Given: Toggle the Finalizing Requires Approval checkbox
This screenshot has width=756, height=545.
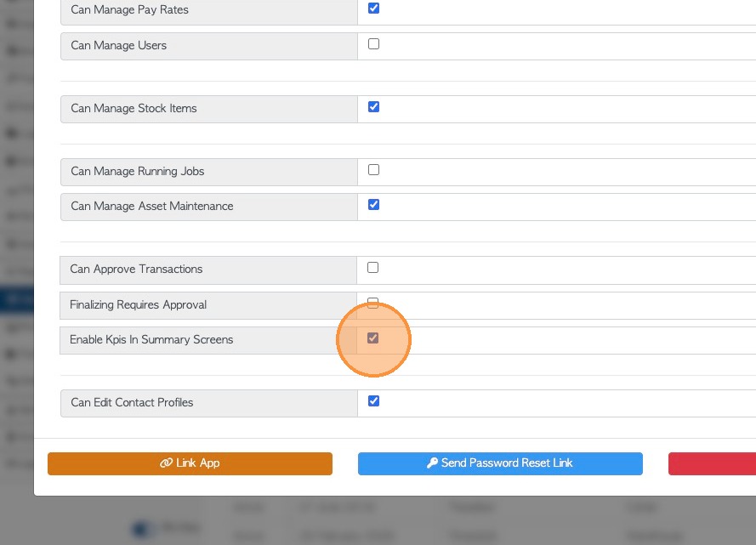Looking at the screenshot, I should pos(372,303).
